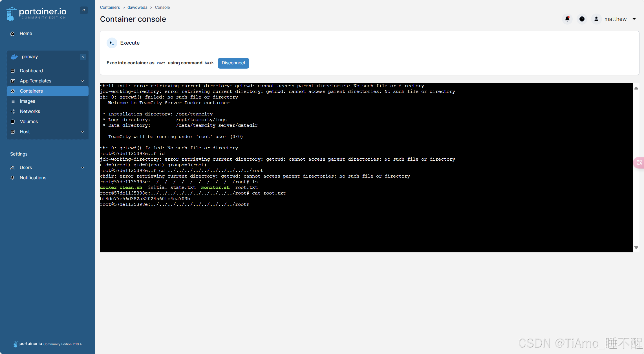Click the Disconnect button
Screen dimensions: 644x354
(233, 63)
